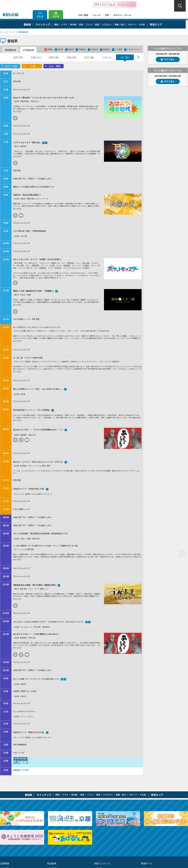Click the テレビ breadcrumb link
The image size is (188, 868).
pyautogui.click(x=12, y=32)
